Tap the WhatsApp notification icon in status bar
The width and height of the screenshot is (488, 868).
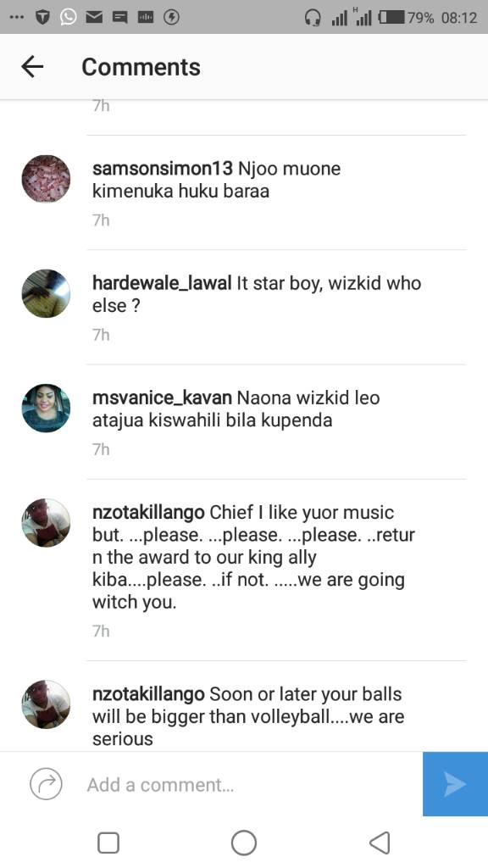coord(68,17)
